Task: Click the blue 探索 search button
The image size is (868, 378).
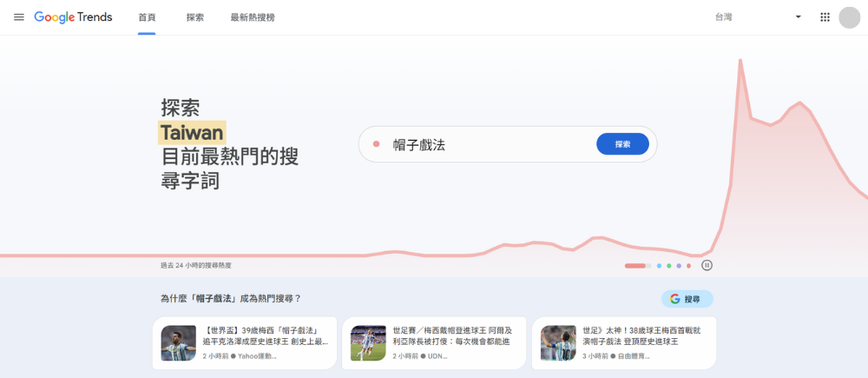Action: click(x=622, y=144)
